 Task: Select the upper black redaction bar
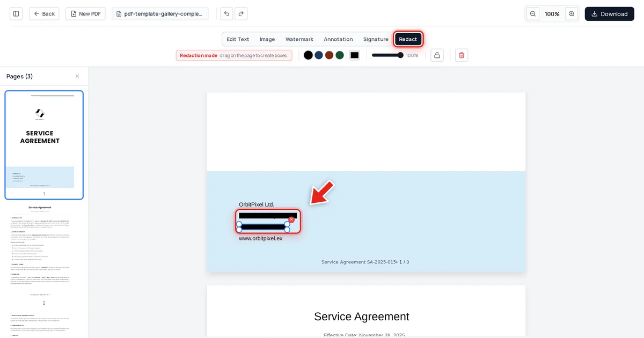point(268,215)
